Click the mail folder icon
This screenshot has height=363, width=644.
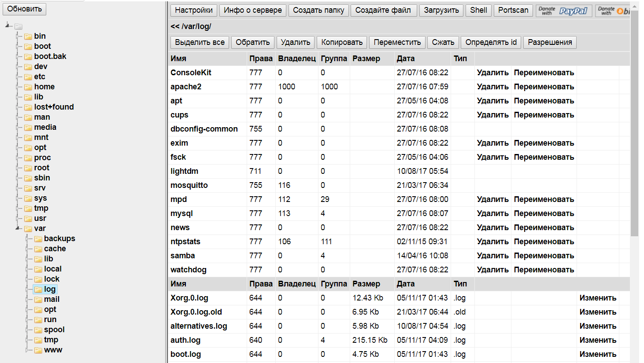[x=38, y=300]
